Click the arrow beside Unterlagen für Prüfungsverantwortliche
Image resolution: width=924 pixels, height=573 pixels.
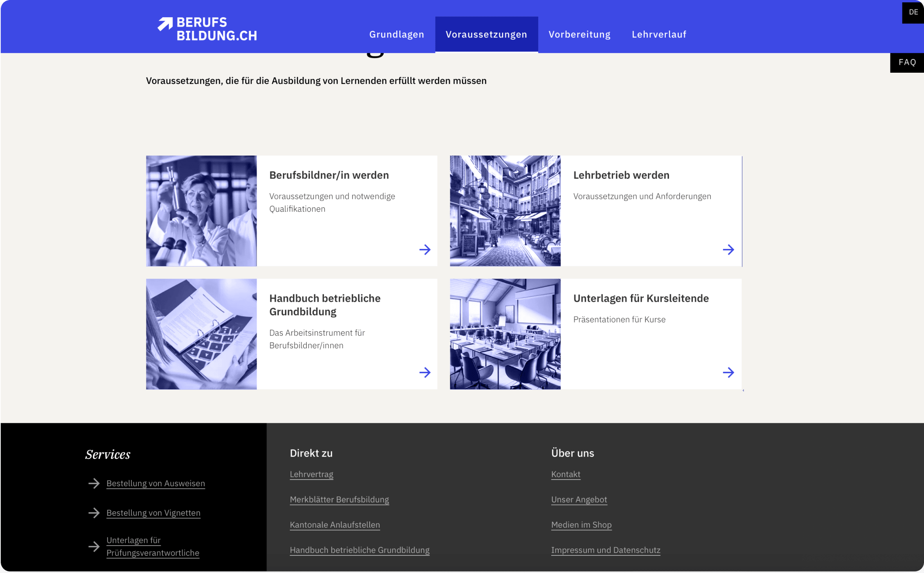94,547
